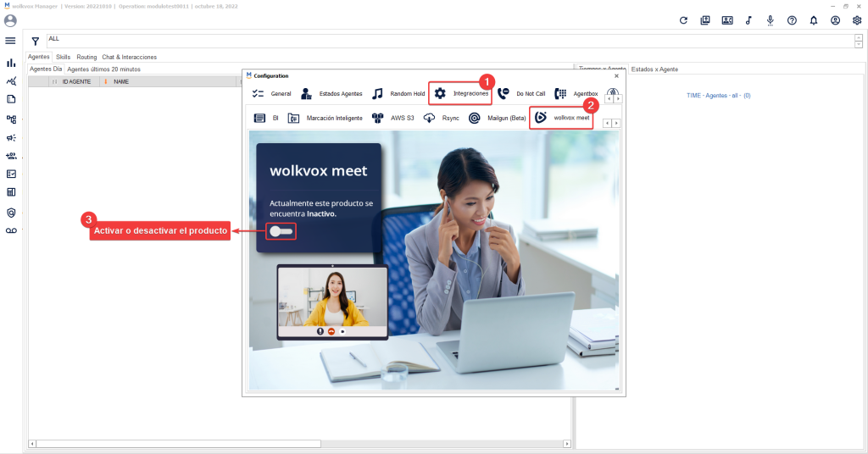This screenshot has width=868, height=454.
Task: Open the bar chart sidebar icon
Action: coord(11,63)
